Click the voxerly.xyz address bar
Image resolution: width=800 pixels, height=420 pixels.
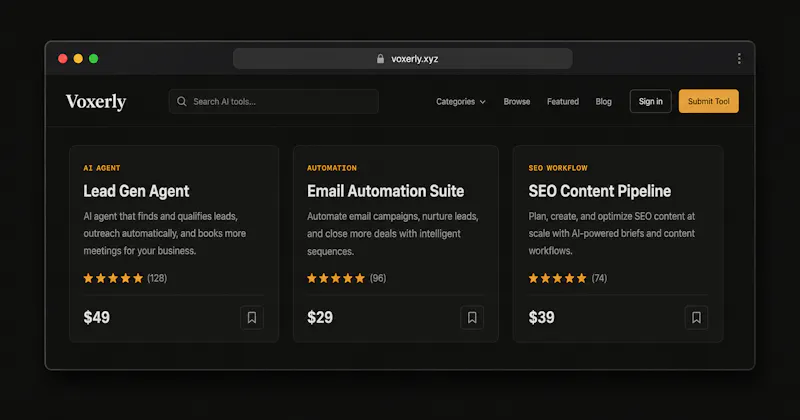point(403,59)
